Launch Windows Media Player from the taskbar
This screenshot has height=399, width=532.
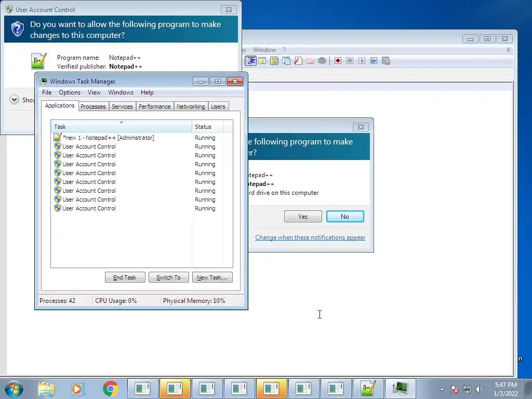point(78,389)
